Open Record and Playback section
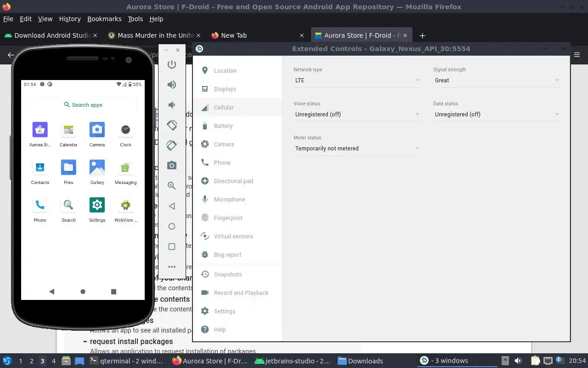This screenshot has width=588, height=368. [x=237, y=293]
